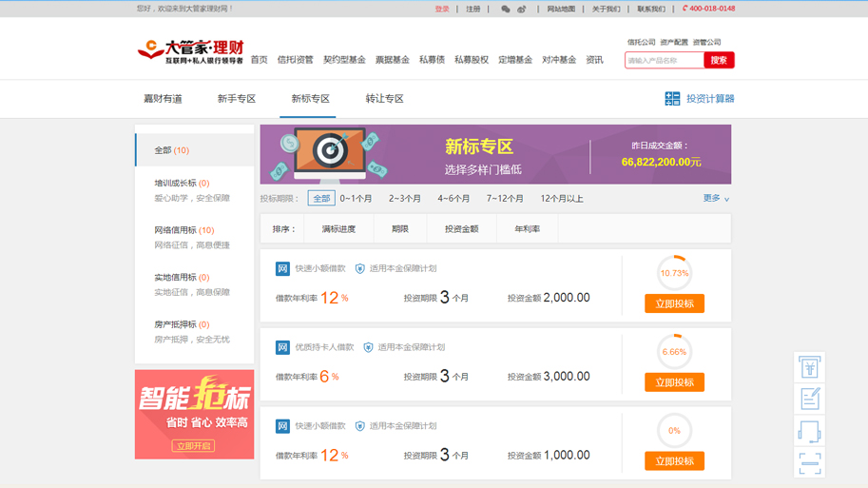Image resolution: width=868 pixels, height=488 pixels.
Task: Click 立即投标 for the 6.66% loan
Action: coord(674,382)
